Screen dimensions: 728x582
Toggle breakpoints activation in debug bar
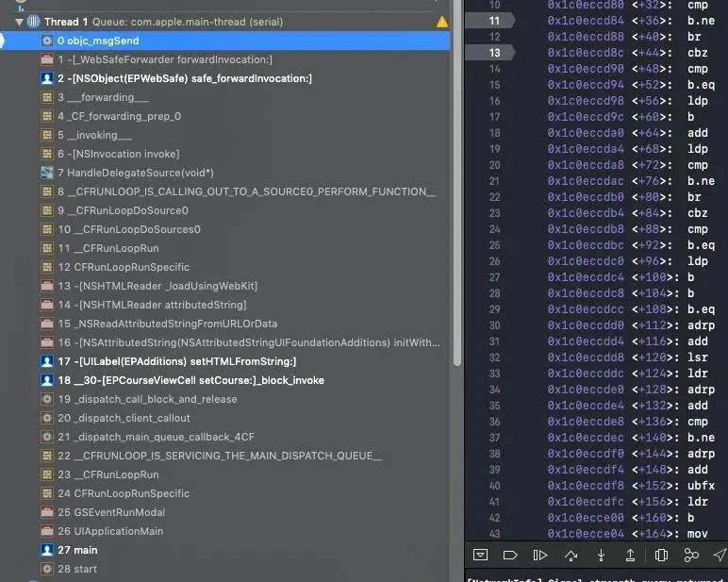click(x=510, y=555)
